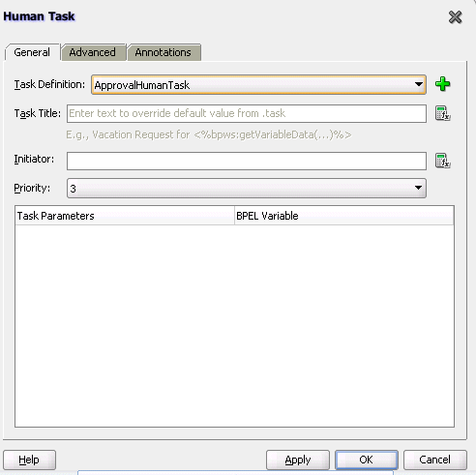Open expression builder for Task Title
Viewport: 476px width, 475px height.
pos(442,113)
